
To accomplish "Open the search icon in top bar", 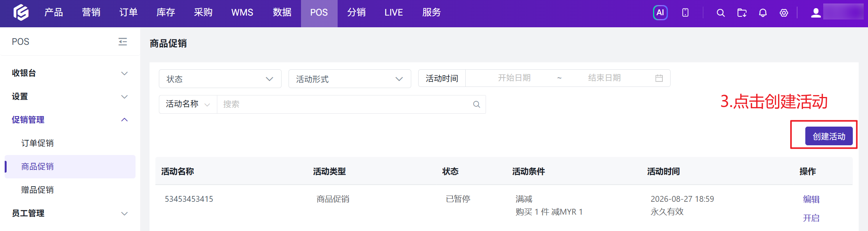I will (720, 13).
